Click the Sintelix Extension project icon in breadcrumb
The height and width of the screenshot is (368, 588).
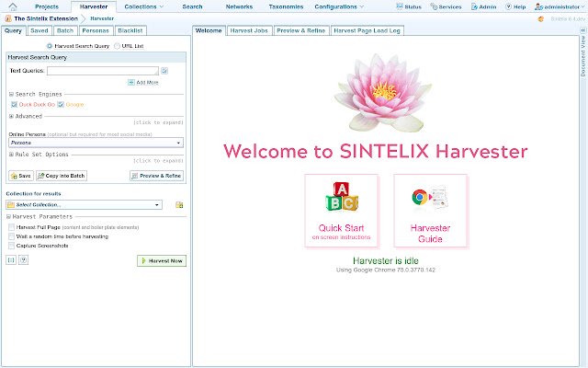[x=8, y=18]
